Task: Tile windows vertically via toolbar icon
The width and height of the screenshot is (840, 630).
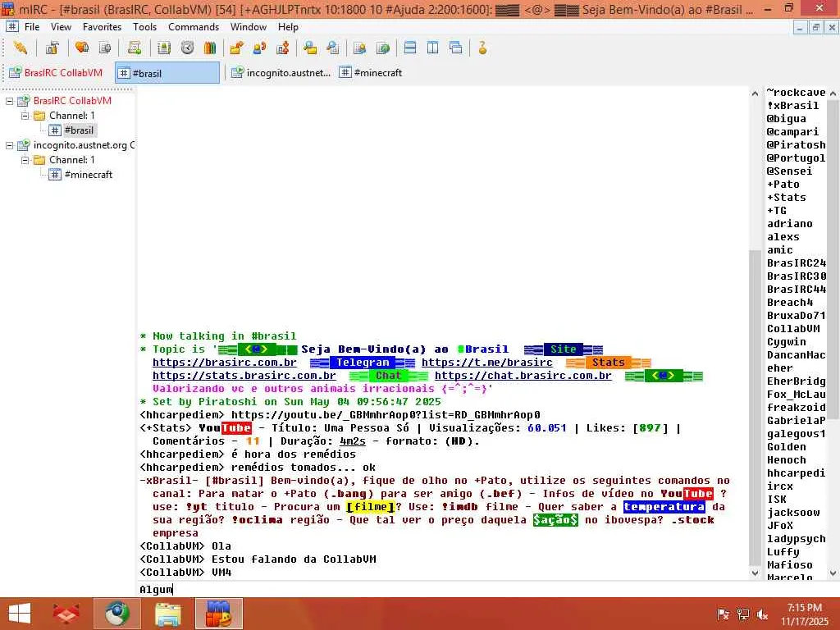Action: click(433, 48)
